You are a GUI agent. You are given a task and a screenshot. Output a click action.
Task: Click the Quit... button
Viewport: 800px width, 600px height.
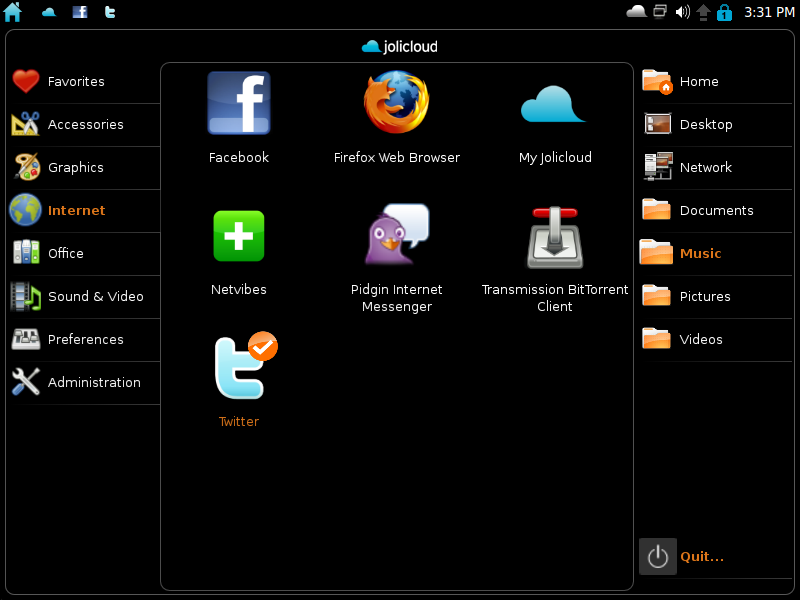click(x=702, y=556)
